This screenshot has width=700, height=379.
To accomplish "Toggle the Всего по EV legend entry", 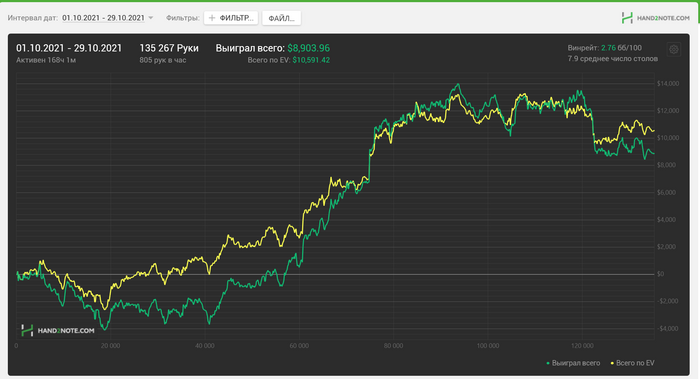I will coord(632,363).
